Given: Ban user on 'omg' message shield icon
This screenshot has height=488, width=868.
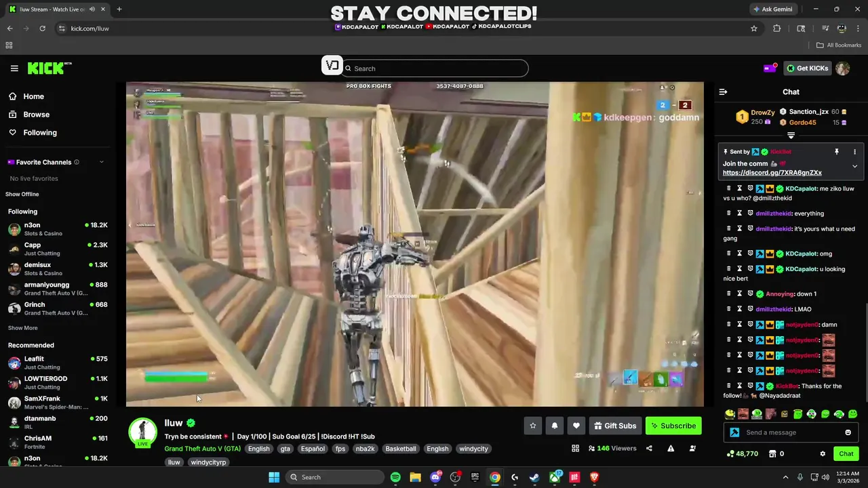Looking at the screenshot, I should [750, 253].
